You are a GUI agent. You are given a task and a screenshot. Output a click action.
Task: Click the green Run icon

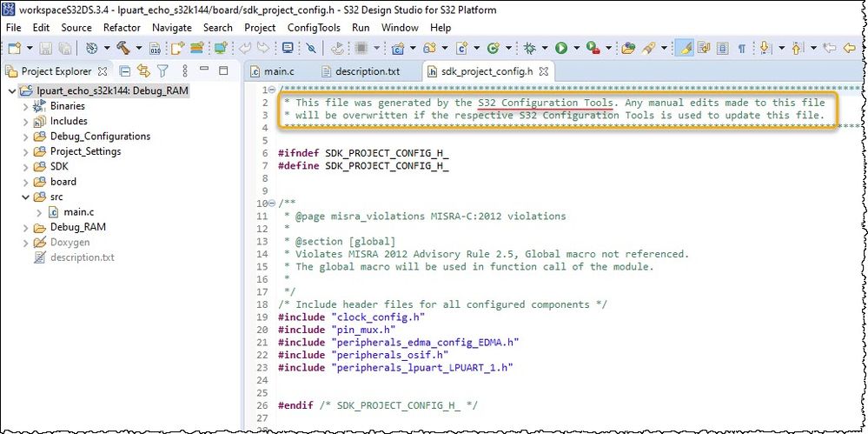561,48
